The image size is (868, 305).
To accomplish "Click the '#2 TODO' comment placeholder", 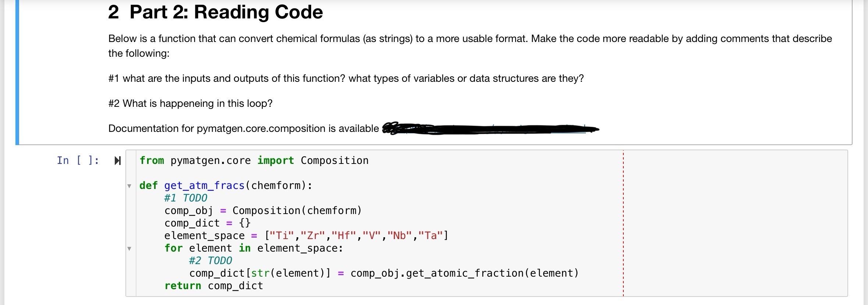I will 210,260.
